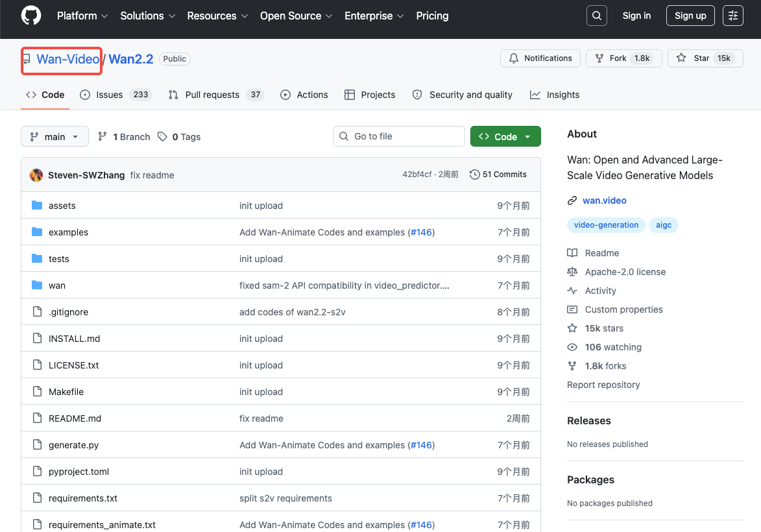Open the appearance sliders control
Image resolution: width=761 pixels, height=532 pixels.
732,15
